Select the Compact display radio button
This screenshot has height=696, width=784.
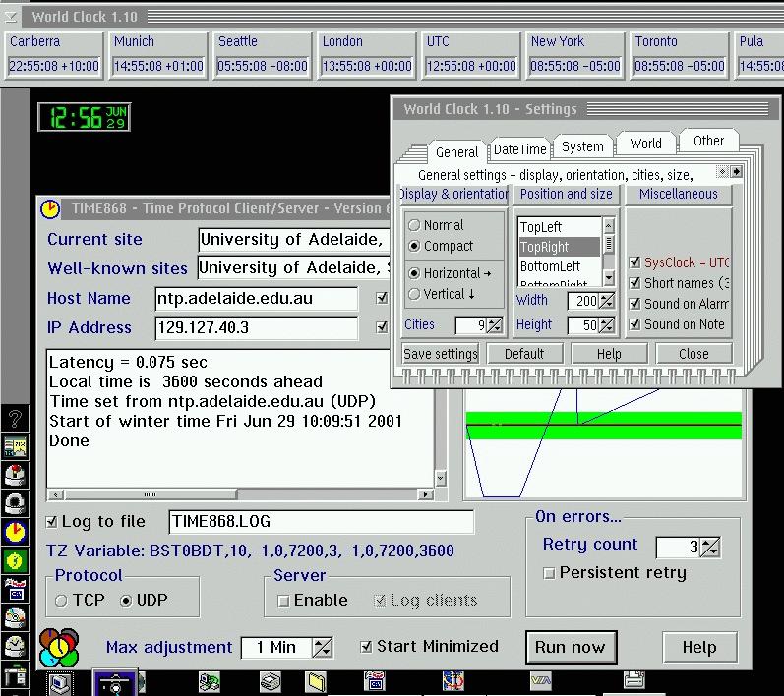click(414, 246)
